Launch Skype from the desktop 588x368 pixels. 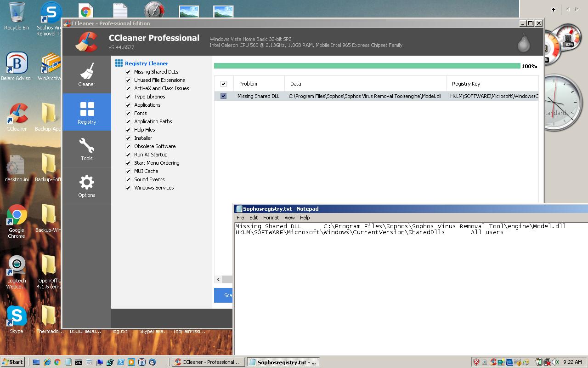[x=17, y=319]
